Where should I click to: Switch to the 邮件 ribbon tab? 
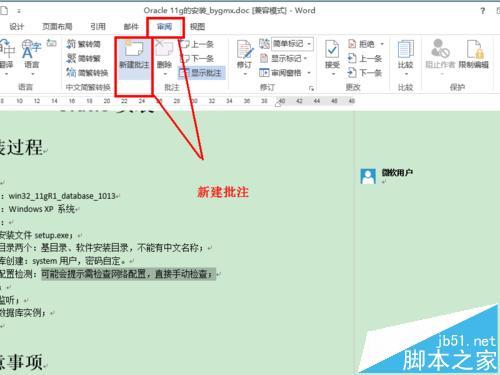point(131,27)
